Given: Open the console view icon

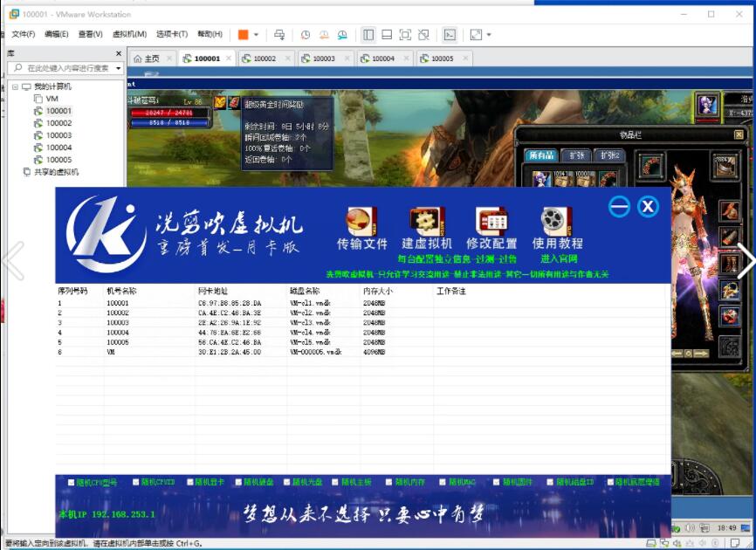Looking at the screenshot, I should coord(450,35).
